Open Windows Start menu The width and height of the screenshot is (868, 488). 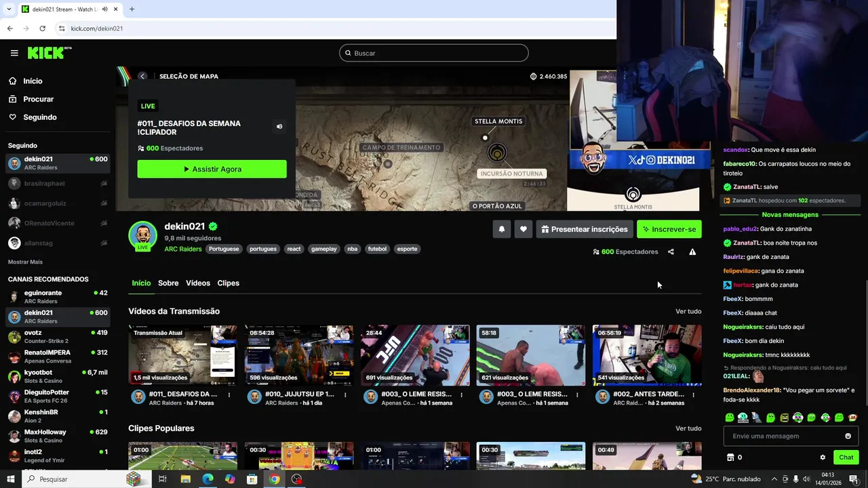pyautogui.click(x=10, y=479)
